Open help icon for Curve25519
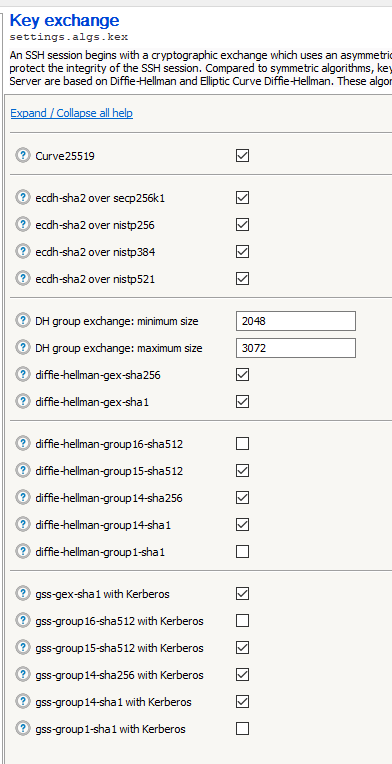392x764 pixels. click(22, 155)
